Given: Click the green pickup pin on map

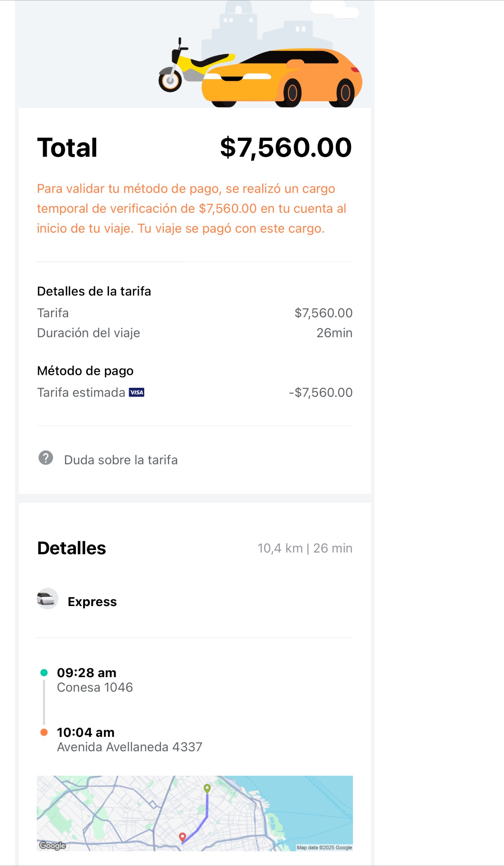Looking at the screenshot, I should tap(207, 788).
